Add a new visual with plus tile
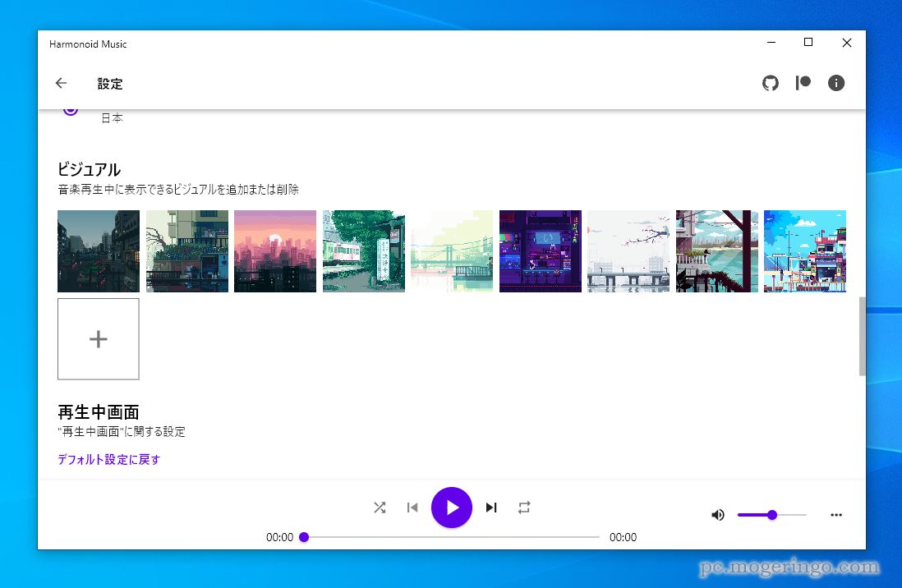The width and height of the screenshot is (902, 588). (x=99, y=339)
